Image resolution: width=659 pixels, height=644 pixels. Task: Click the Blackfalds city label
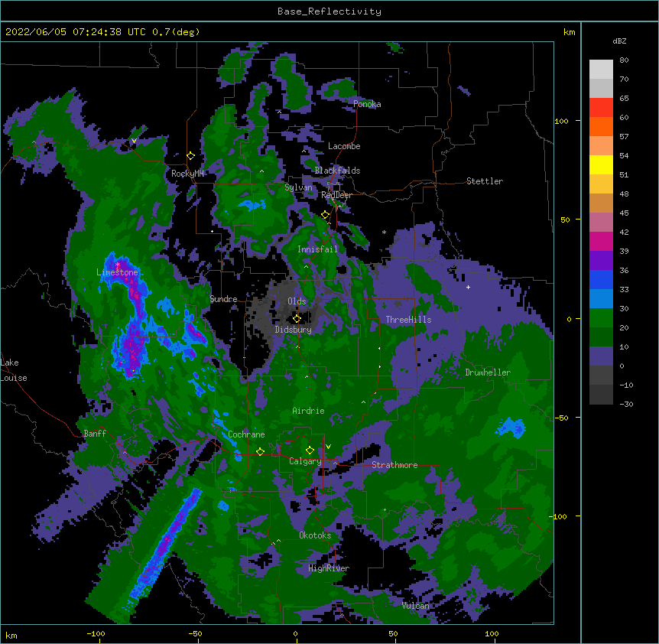click(337, 171)
